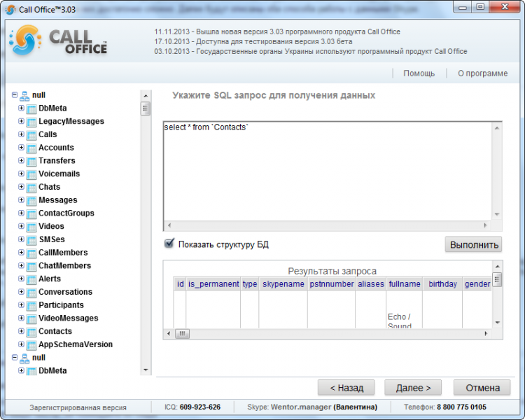The width and height of the screenshot is (525, 420).
Task: Select the Transfers tree item label
Action: [57, 160]
